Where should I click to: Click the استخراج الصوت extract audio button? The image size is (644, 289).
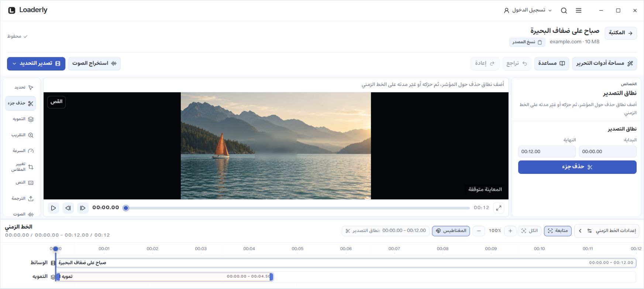pyautogui.click(x=94, y=63)
